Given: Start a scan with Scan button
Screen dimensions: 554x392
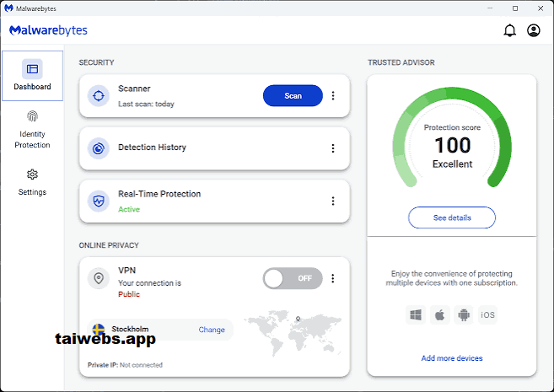Looking at the screenshot, I should 293,96.
